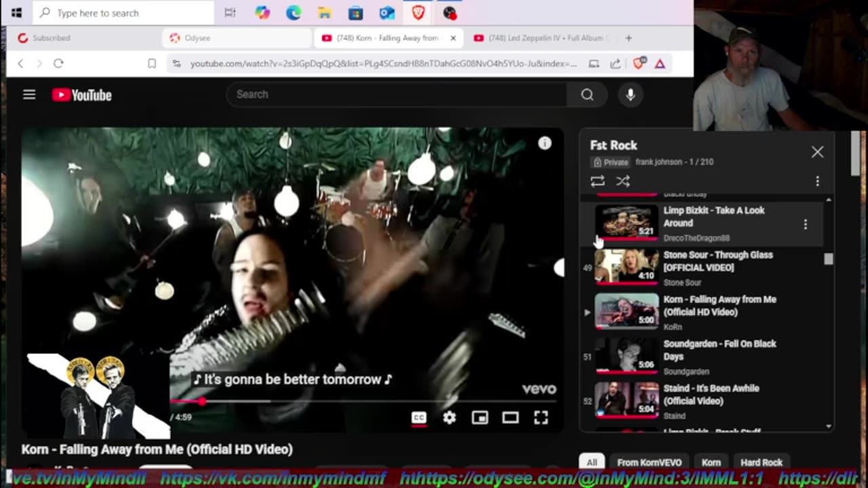This screenshot has height=488, width=868.
Task: Enter full screen video mode
Action: point(540,418)
